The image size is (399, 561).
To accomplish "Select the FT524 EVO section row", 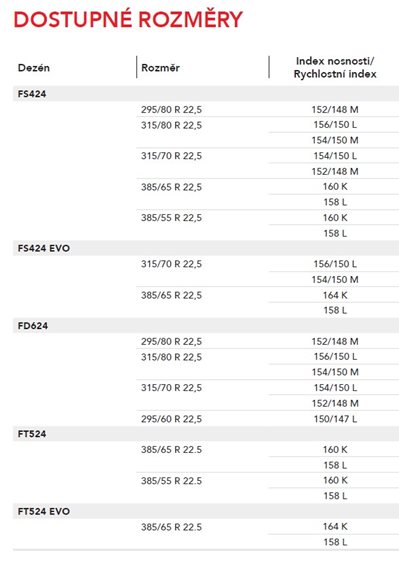I will click(x=206, y=511).
